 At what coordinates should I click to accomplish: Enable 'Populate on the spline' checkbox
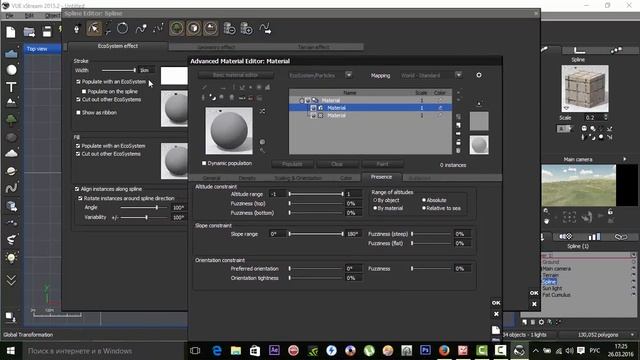84,91
